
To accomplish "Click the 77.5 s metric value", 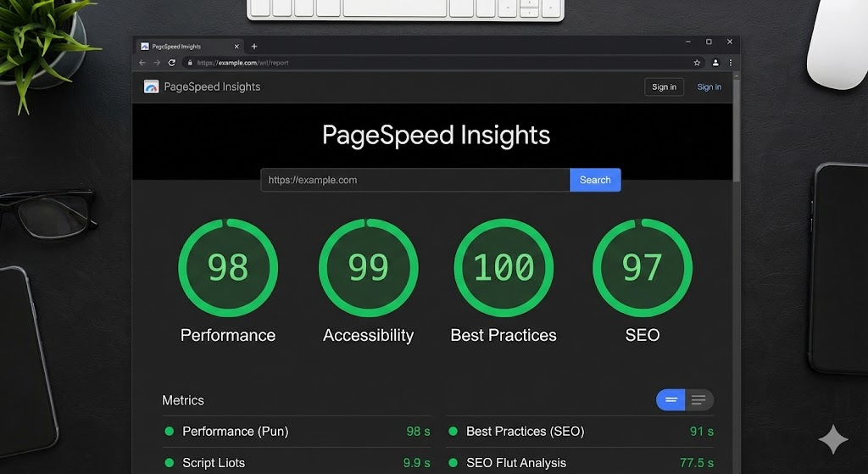I will 697,463.
